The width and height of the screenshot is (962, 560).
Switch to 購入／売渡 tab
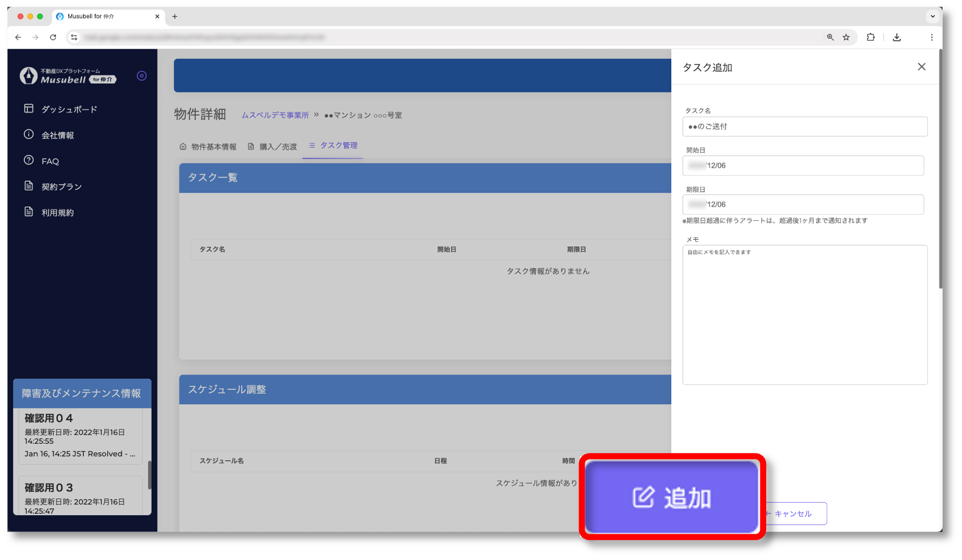click(273, 147)
